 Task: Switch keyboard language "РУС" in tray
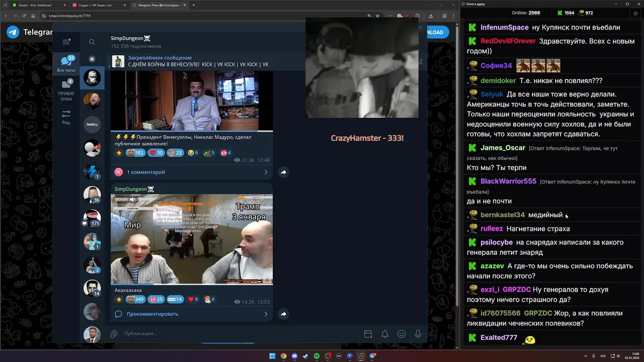click(603, 356)
